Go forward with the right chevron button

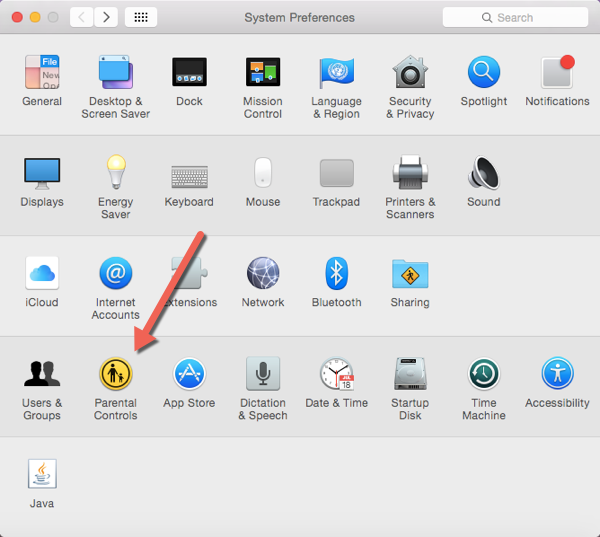(x=106, y=17)
